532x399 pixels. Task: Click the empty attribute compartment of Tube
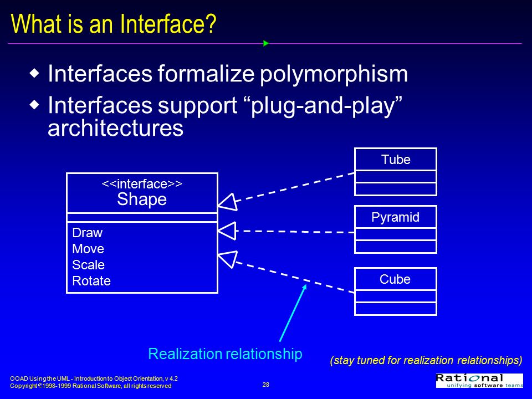pyautogui.click(x=396, y=176)
